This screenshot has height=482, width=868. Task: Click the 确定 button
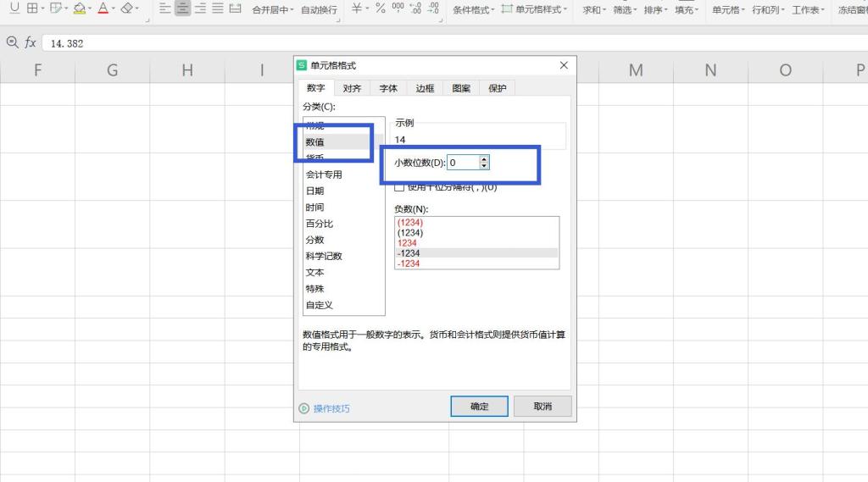pyautogui.click(x=479, y=407)
